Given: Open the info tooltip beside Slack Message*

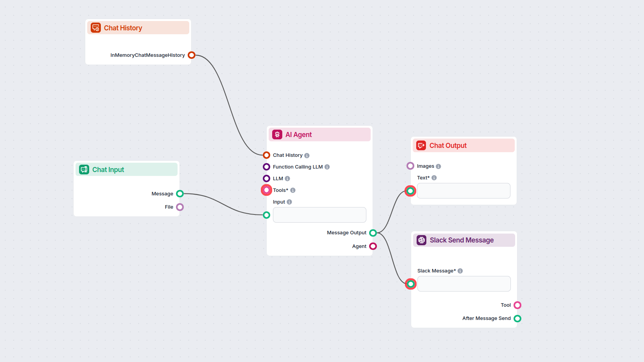Looking at the screenshot, I should pyautogui.click(x=460, y=271).
